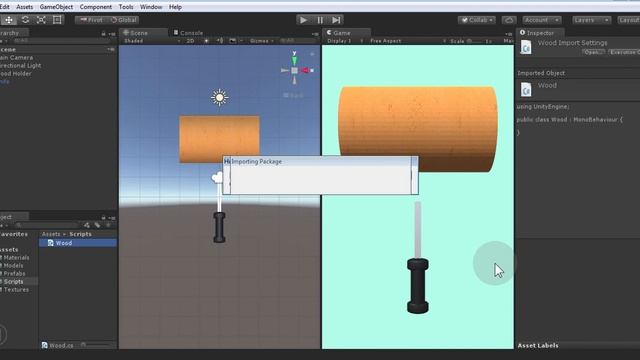This screenshot has width=640, height=360.
Task: Open the Materials folder
Action: [15, 258]
